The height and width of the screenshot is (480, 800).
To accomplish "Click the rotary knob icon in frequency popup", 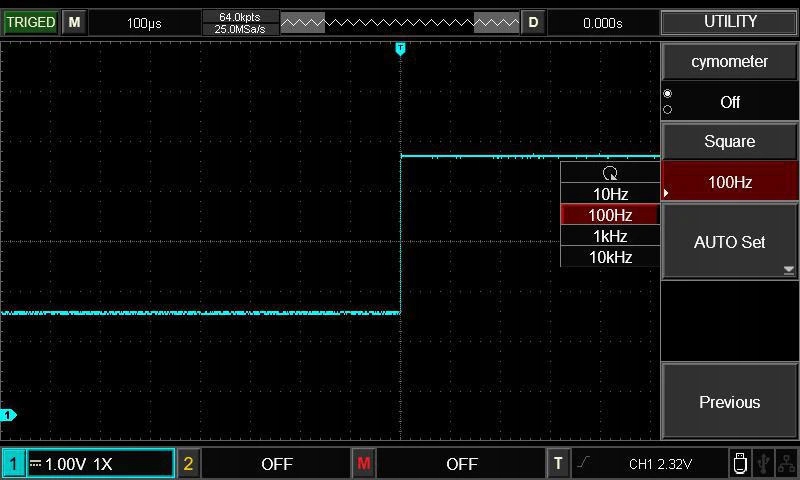I will click(610, 173).
